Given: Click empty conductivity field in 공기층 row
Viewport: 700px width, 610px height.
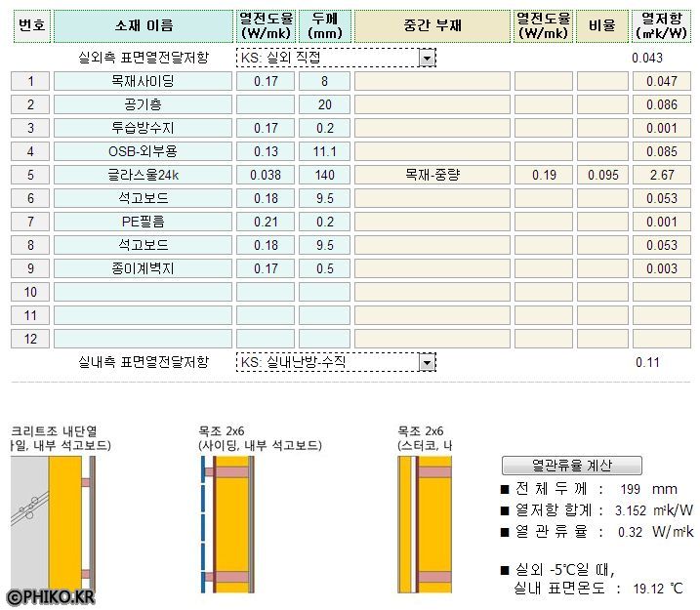Looking at the screenshot, I should (x=266, y=104).
